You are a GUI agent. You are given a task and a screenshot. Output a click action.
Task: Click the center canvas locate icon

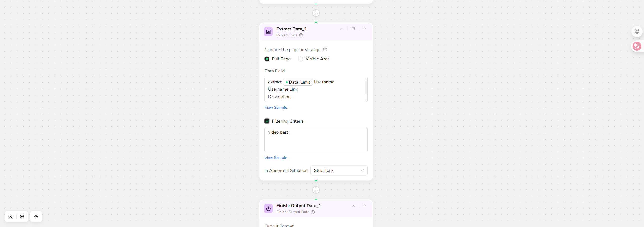pyautogui.click(x=36, y=217)
